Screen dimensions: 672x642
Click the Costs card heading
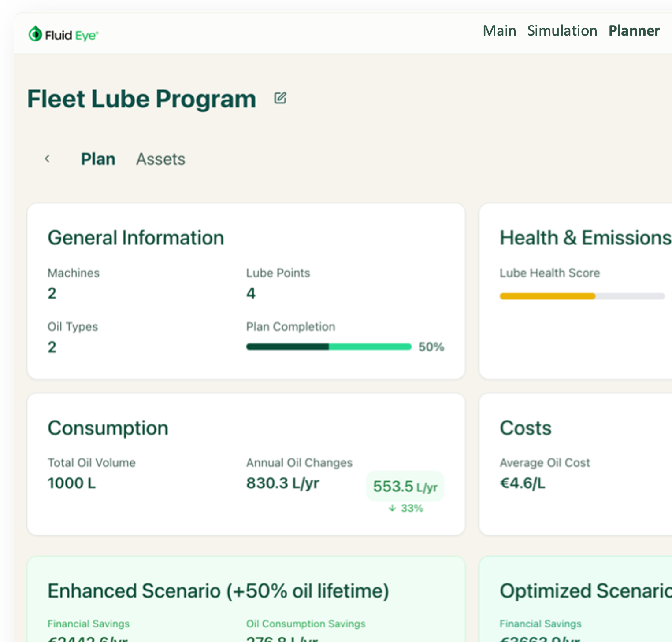[525, 428]
